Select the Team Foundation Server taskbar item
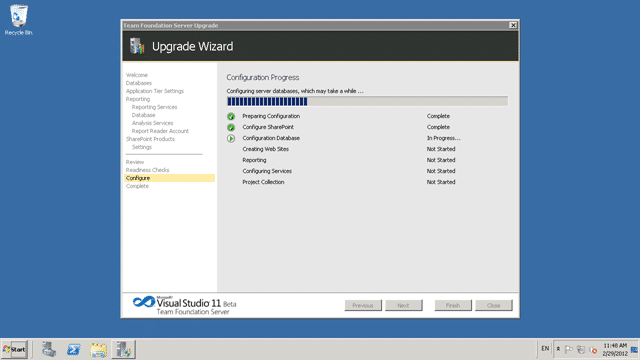This screenshot has height=360, width=640. coord(124,349)
